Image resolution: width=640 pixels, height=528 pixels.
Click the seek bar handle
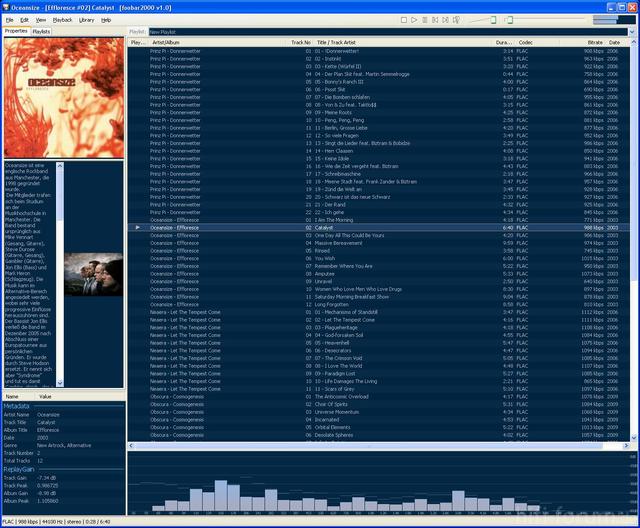pos(509,20)
